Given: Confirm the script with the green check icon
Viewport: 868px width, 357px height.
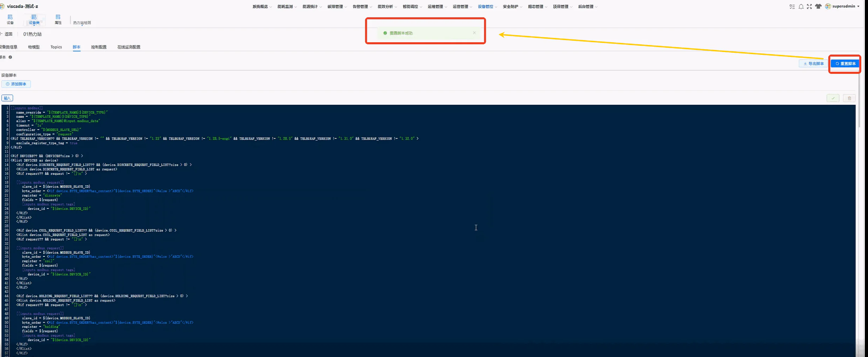Looking at the screenshot, I should coord(833,98).
